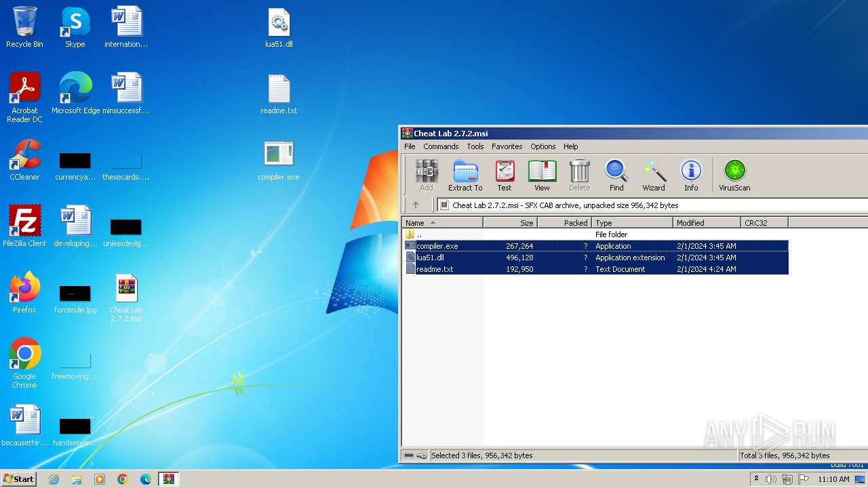Select compiler.exe file on desktop

coord(279,161)
